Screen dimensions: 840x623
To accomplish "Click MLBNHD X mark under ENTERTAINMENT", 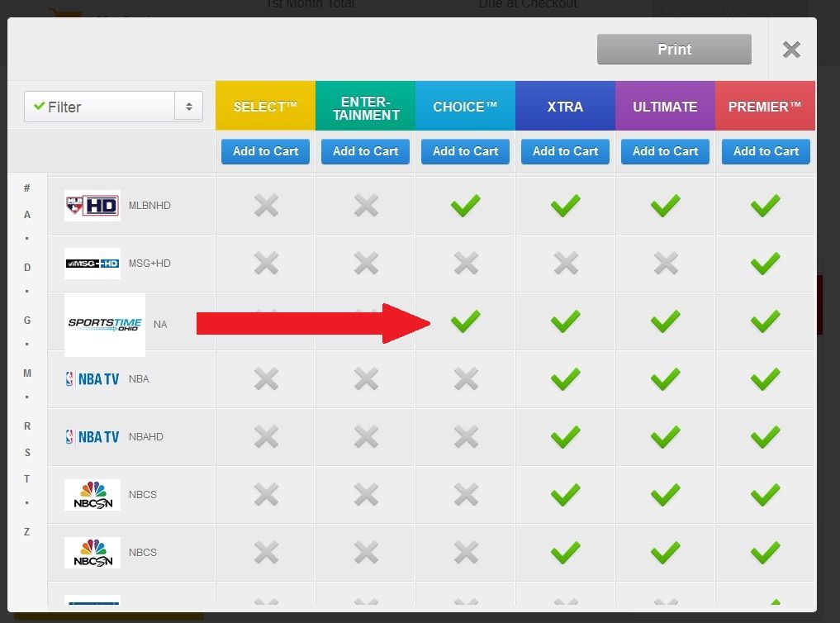I will [x=366, y=205].
